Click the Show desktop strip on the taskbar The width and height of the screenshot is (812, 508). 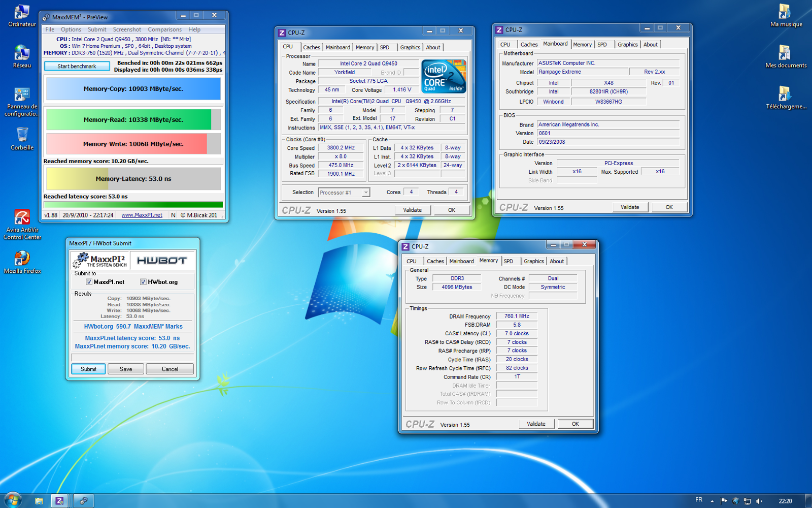pyautogui.click(x=808, y=501)
